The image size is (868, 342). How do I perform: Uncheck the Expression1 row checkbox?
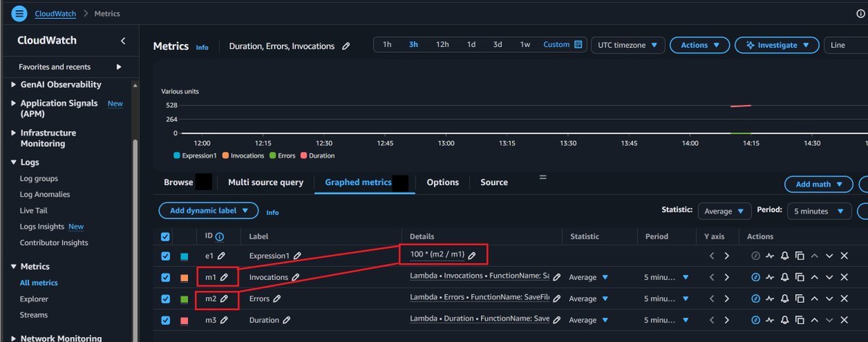coord(167,256)
